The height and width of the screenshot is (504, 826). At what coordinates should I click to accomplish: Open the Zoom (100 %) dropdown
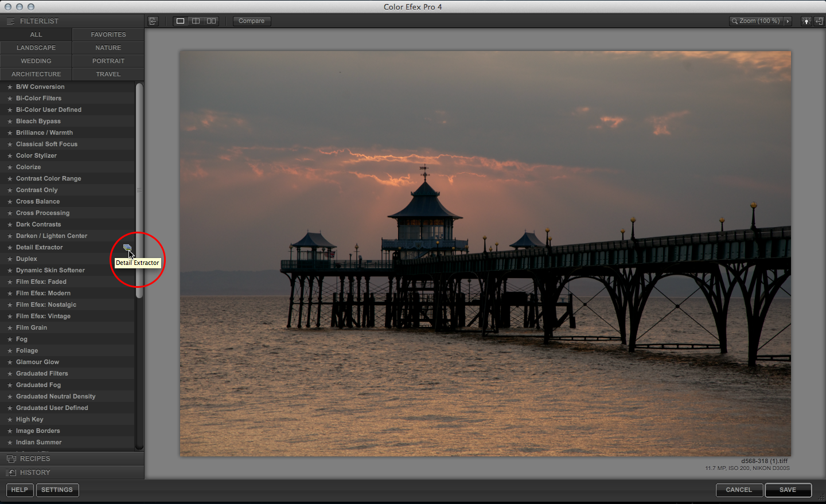point(757,21)
